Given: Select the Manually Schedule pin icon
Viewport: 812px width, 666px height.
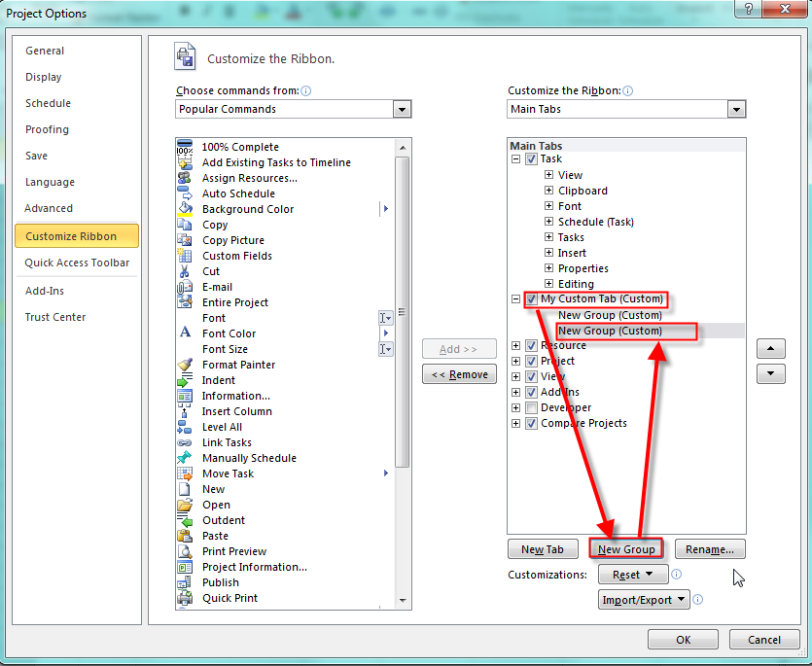Looking at the screenshot, I should pos(185,458).
